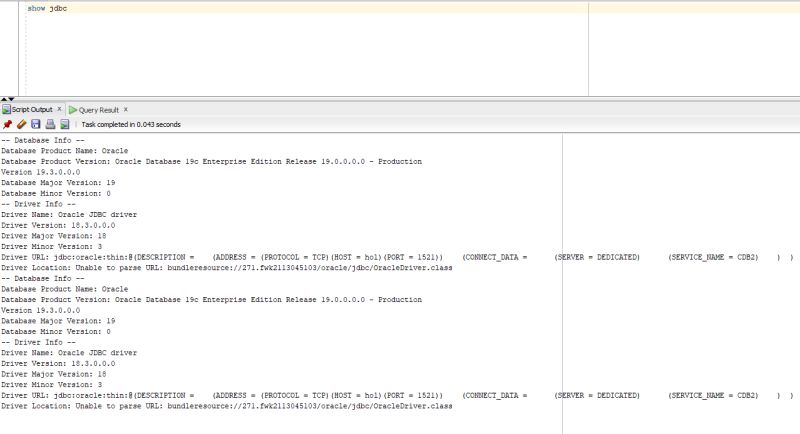Click last 'Driver Location: Unable to parse URL' line
The image size is (800, 434).
[x=227, y=406]
